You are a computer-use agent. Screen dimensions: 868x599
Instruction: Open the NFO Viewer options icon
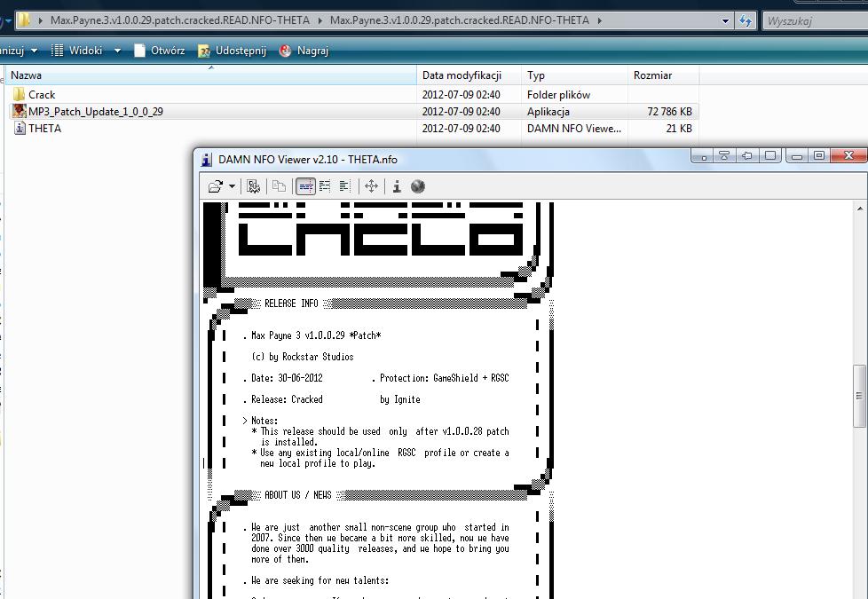point(254,186)
